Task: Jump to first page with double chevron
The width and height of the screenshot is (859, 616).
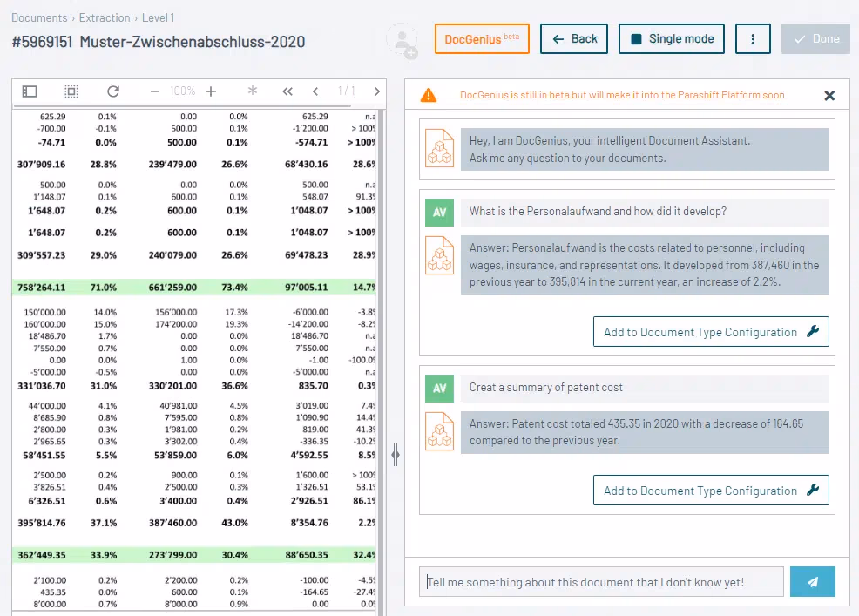Action: [287, 91]
